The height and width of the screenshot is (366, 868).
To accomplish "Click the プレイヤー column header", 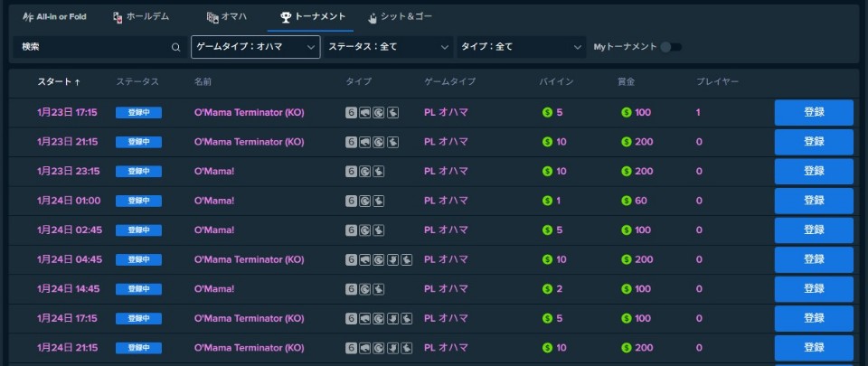I will tap(717, 82).
